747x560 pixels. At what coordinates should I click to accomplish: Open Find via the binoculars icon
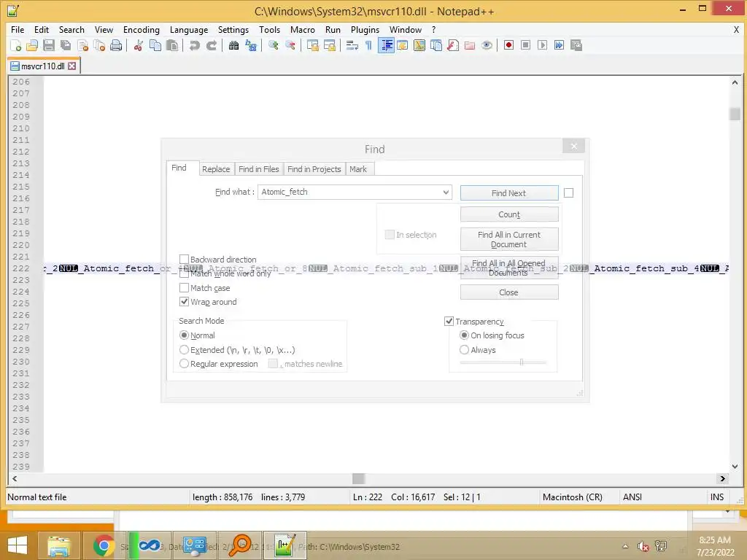click(233, 46)
